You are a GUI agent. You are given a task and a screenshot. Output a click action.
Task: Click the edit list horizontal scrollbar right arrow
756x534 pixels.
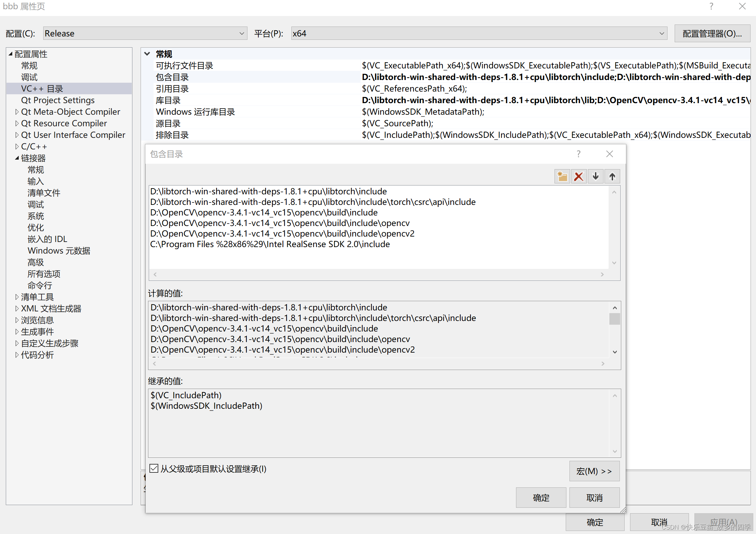click(x=602, y=274)
